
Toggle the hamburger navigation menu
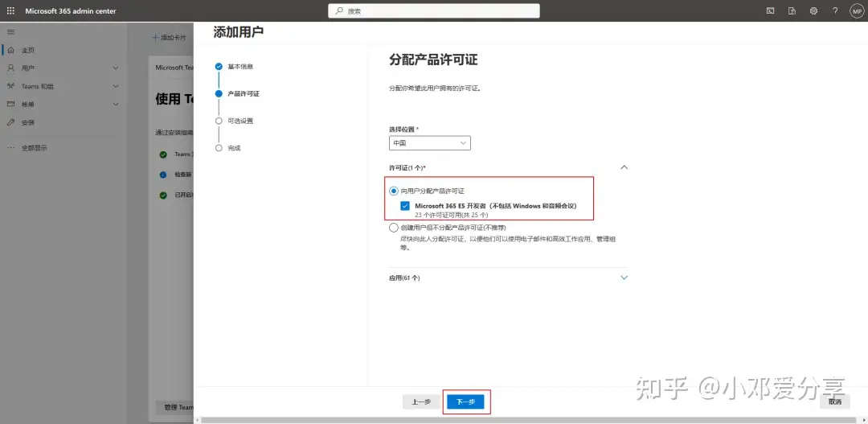click(10, 32)
